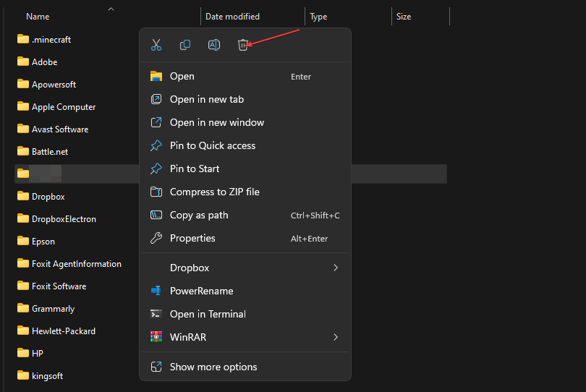Viewport: 586px width, 392px height.
Task: Click the folder icon beside kingsoft
Action: pyautogui.click(x=23, y=375)
